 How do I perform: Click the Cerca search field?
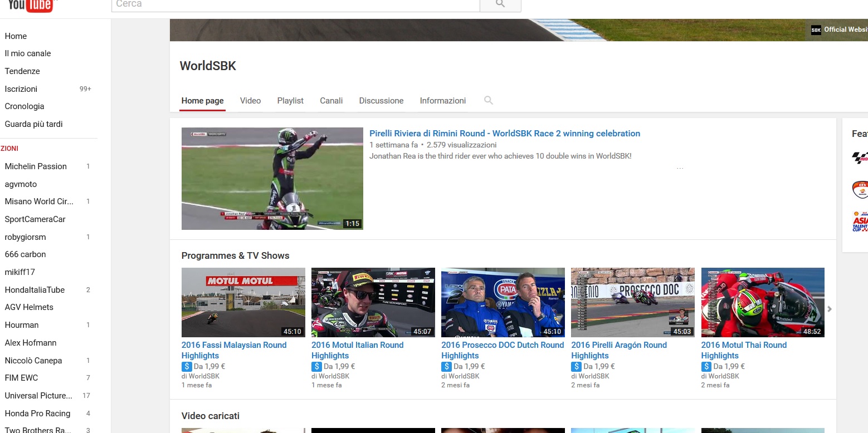click(295, 5)
